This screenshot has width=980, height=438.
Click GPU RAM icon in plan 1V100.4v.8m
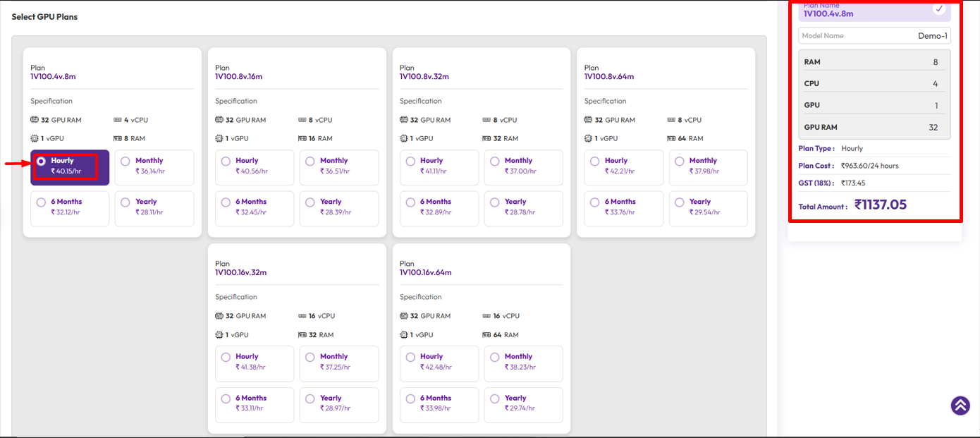click(35, 120)
